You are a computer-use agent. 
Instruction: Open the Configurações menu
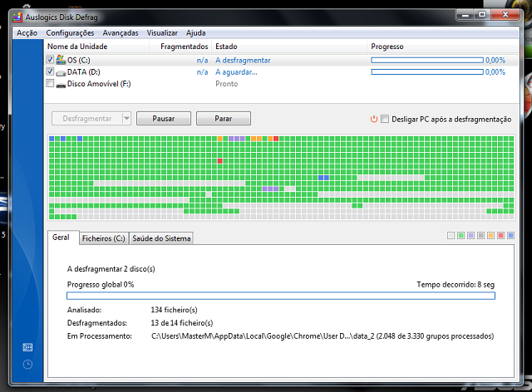tap(70, 33)
